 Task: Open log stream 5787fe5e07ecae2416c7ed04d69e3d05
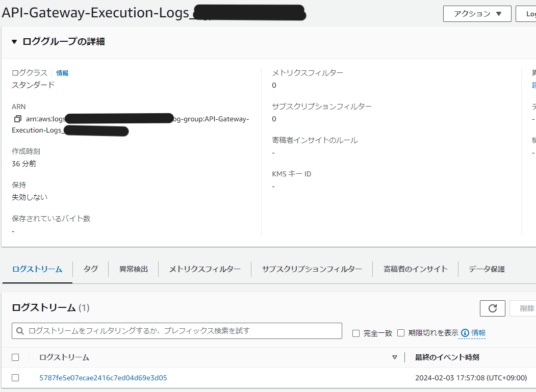(x=104, y=378)
